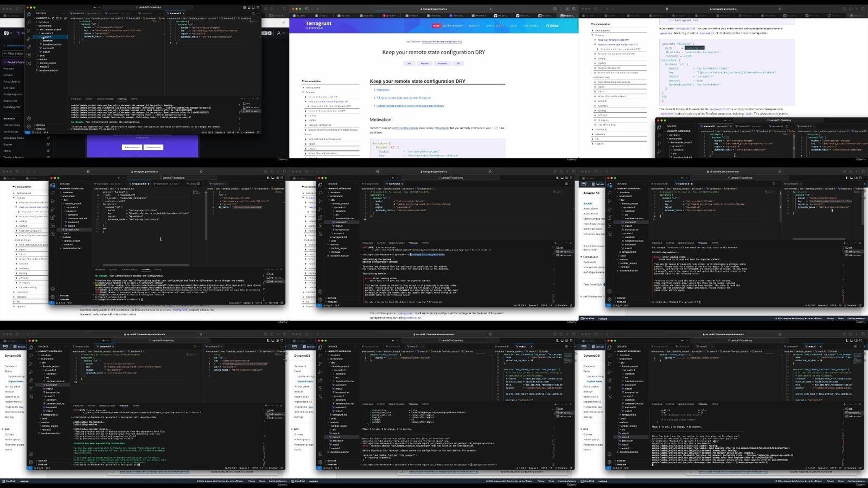Toggle Panel layout in VS Code over Terraform Registry
The width and height of the screenshot is (868, 488).
[250, 8]
